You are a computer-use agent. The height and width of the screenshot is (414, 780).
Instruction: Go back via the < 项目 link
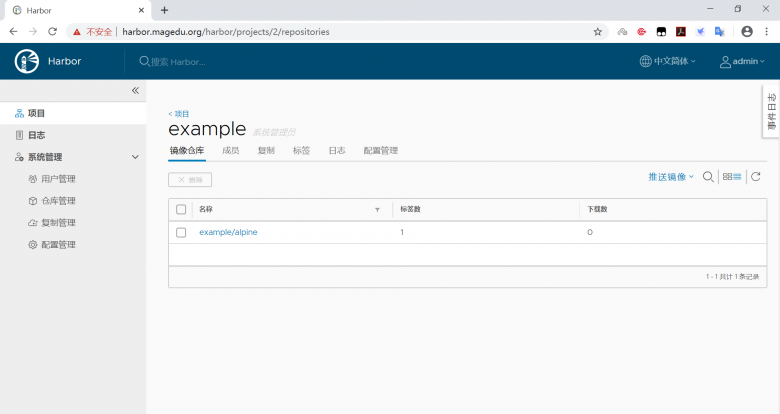(179, 114)
